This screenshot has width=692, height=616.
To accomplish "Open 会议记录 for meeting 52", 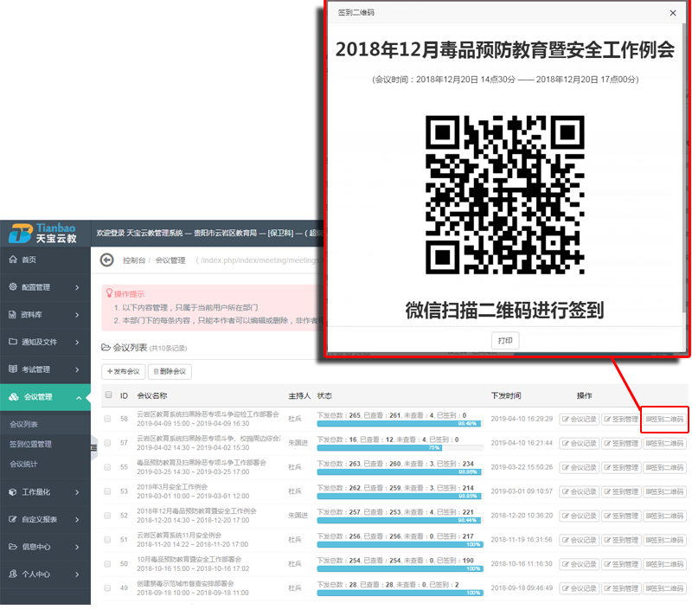I will click(x=579, y=516).
